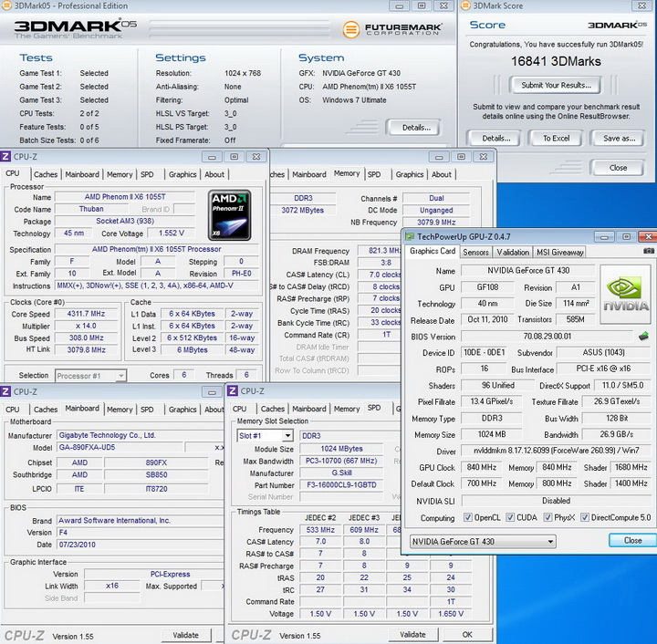Click Close button in GPU-Z window
The image size is (657, 644).
(632, 540)
